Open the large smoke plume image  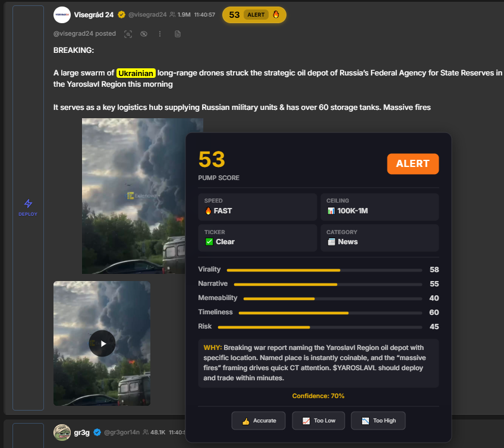click(134, 196)
